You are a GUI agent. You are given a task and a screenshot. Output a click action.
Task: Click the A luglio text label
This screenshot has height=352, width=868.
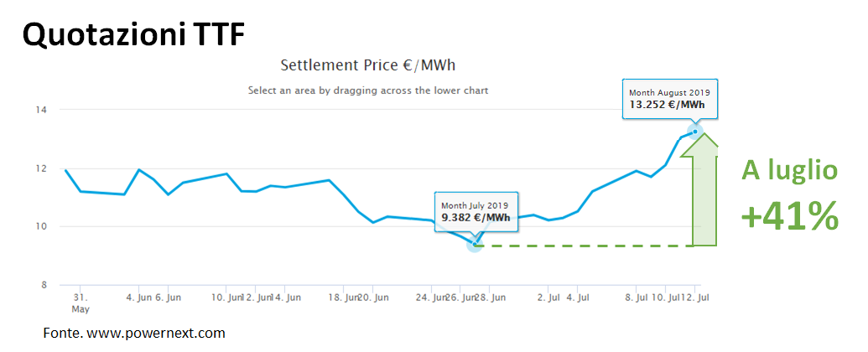789,171
